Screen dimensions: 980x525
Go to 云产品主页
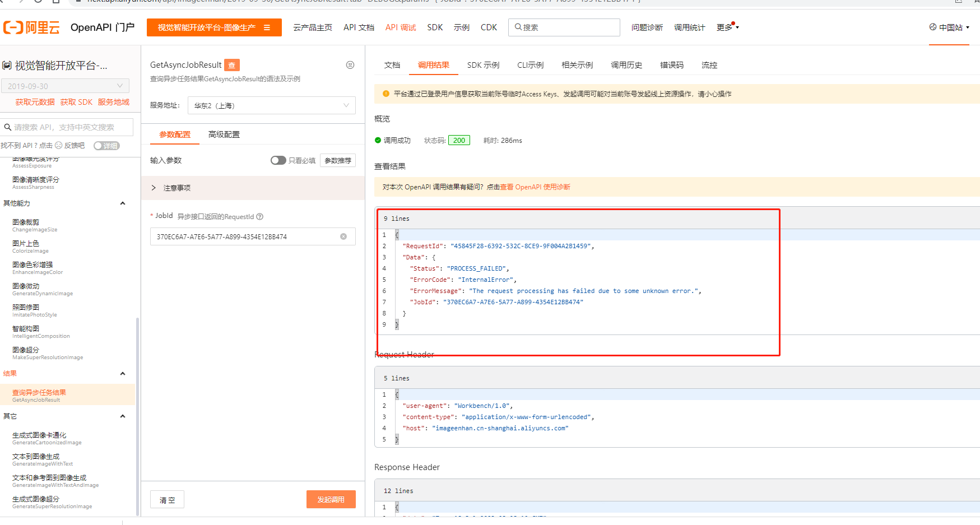[313, 27]
